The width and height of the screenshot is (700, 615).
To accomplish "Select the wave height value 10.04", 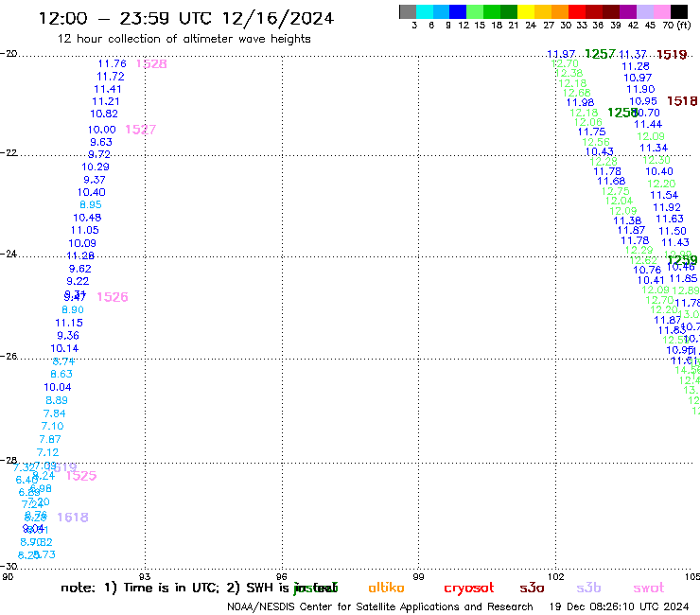I will click(x=58, y=387).
